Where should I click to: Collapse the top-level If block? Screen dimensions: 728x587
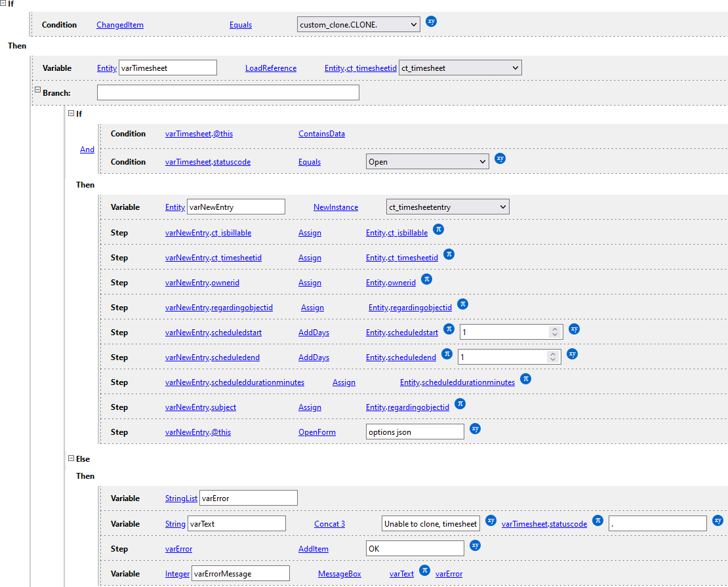click(3, 4)
